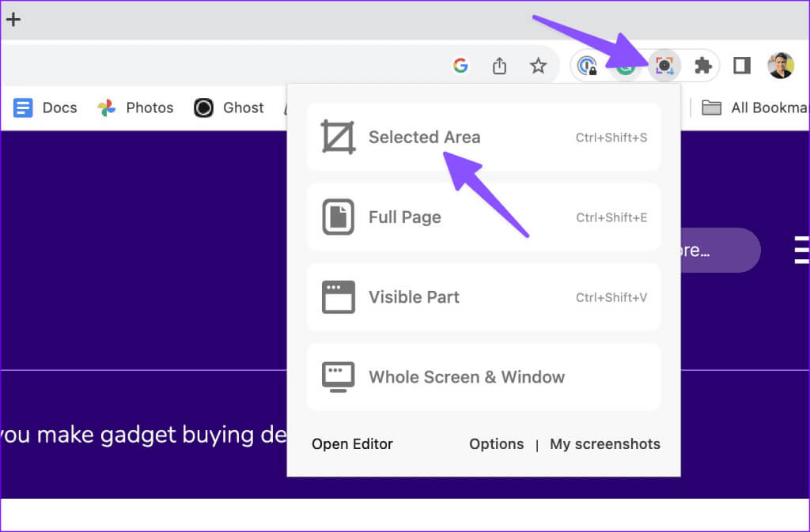Click Open Editor link
This screenshot has width=810, height=532.
coord(352,444)
